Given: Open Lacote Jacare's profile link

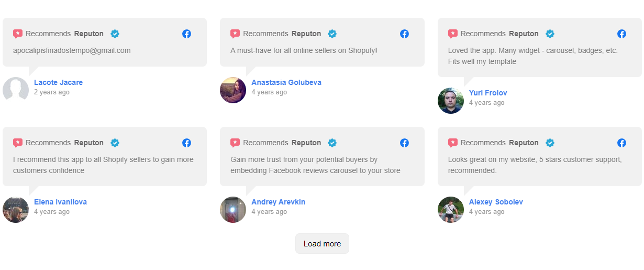Looking at the screenshot, I should click(x=58, y=82).
